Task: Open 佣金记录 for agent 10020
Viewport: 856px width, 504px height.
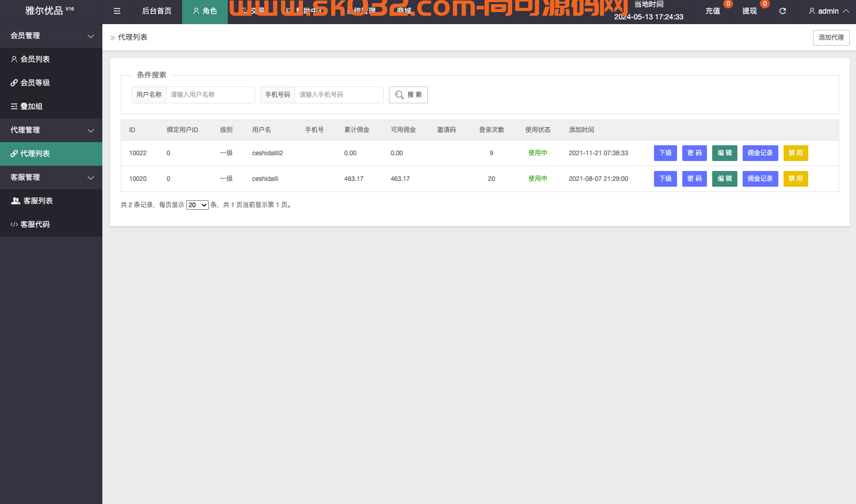Action: (x=760, y=179)
